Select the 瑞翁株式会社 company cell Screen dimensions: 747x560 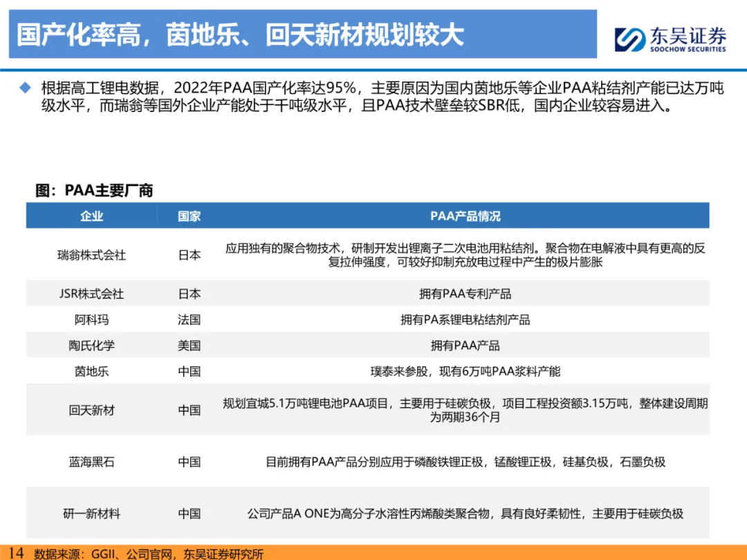click(91, 255)
